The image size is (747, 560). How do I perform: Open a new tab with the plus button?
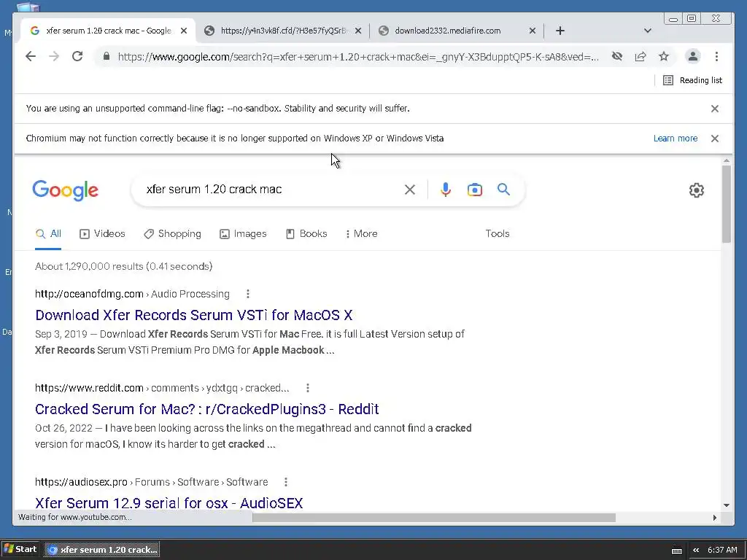click(560, 31)
